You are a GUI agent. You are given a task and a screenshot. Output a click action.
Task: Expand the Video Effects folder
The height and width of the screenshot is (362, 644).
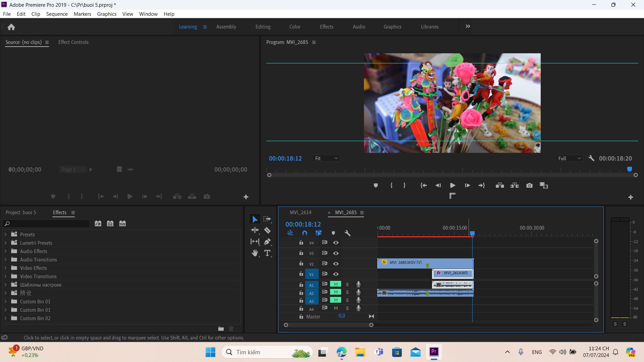coord(5,268)
